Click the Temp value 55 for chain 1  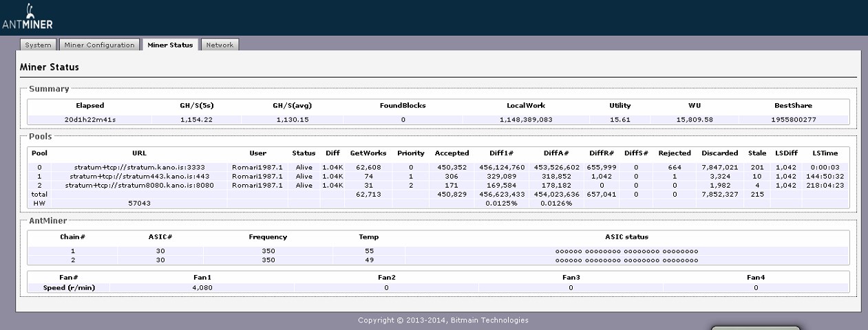(x=369, y=251)
